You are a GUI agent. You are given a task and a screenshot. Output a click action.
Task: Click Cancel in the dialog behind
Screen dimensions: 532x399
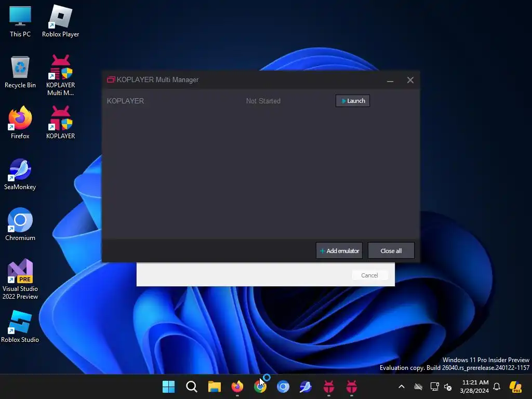point(369,275)
